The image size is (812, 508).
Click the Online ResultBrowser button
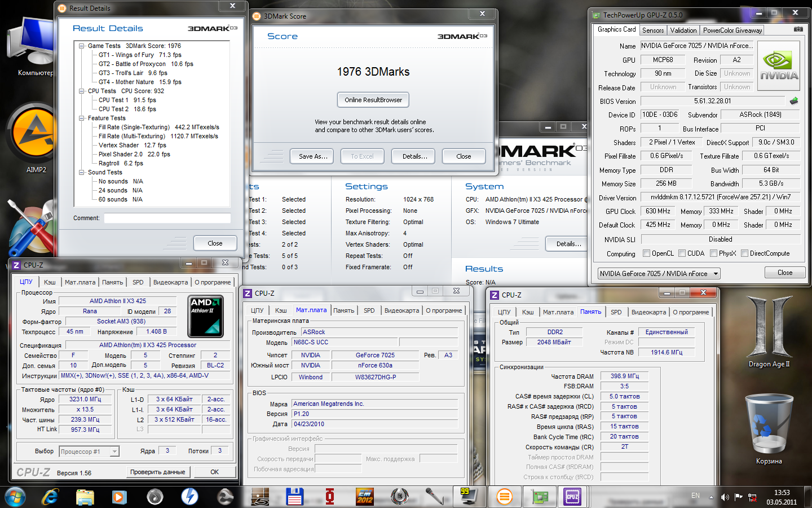[373, 100]
